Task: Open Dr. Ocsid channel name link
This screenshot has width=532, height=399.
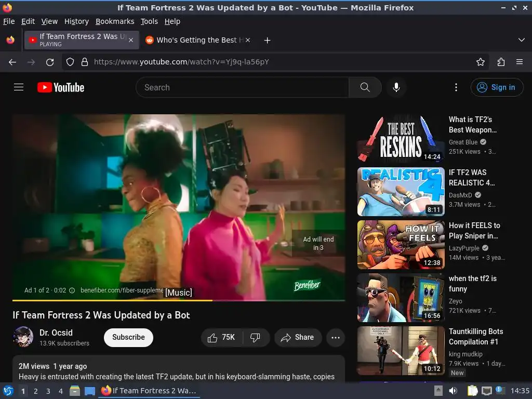Action: [x=56, y=332]
